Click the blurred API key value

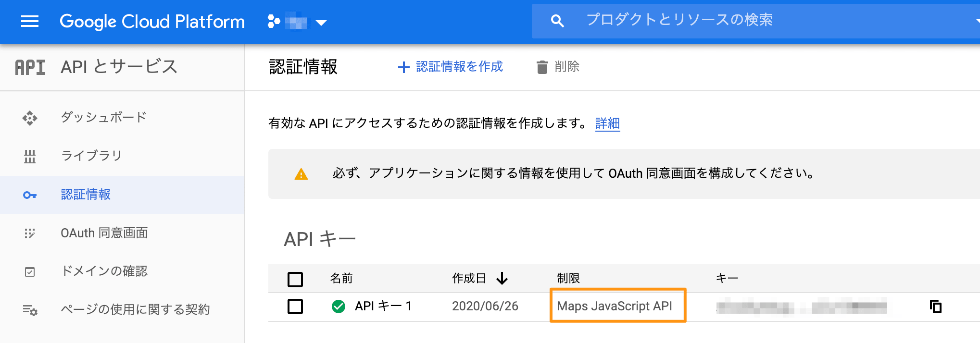pos(802,306)
